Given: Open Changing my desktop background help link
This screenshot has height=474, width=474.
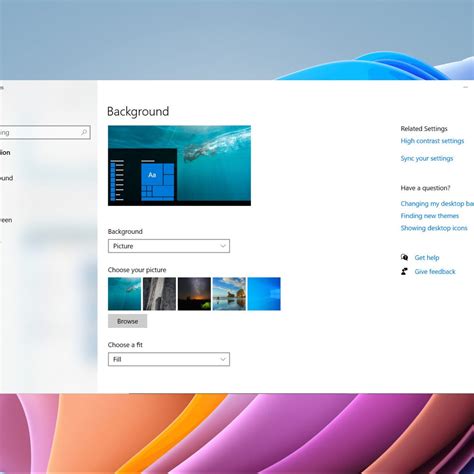Looking at the screenshot, I should click(x=437, y=204).
